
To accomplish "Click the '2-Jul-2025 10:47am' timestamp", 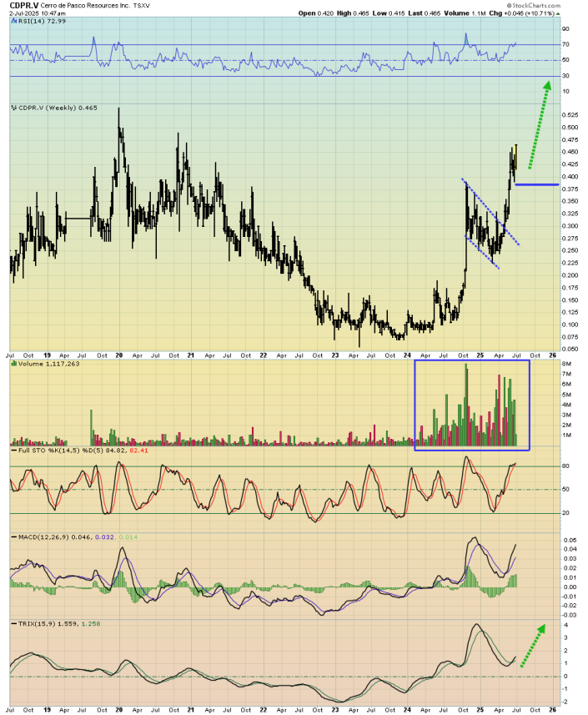I will coord(38,13).
